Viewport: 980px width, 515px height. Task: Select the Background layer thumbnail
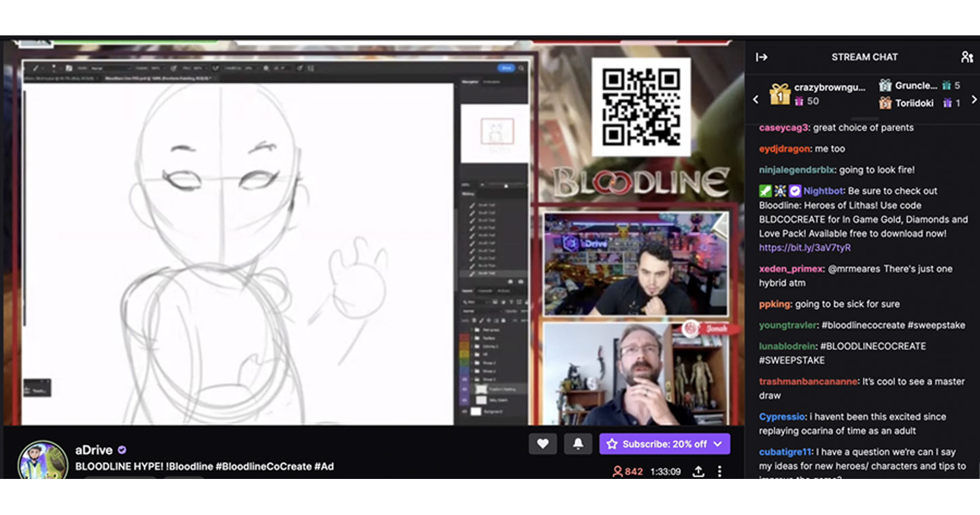[x=476, y=411]
